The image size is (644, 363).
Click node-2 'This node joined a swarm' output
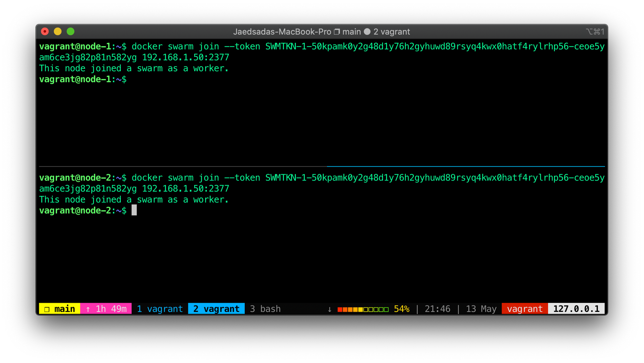(x=134, y=200)
